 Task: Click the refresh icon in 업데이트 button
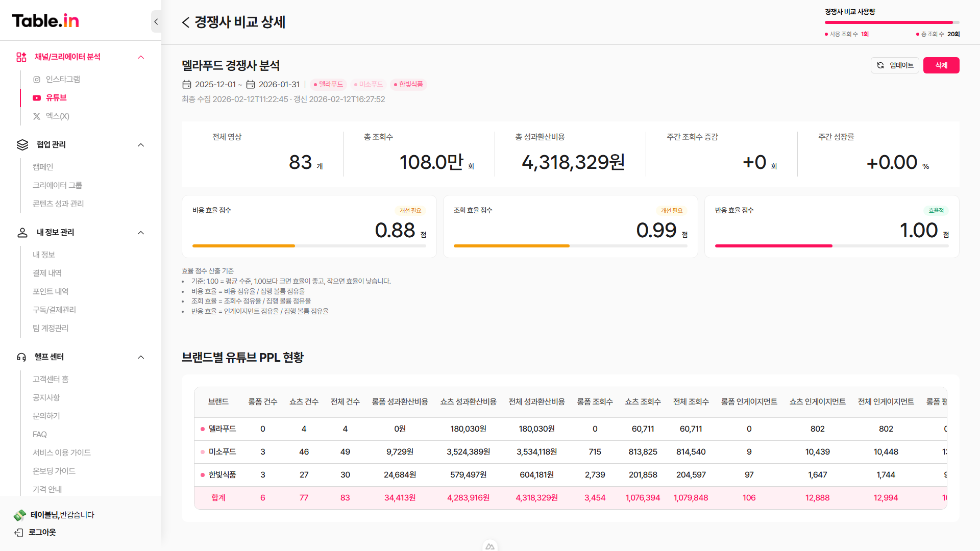coord(880,65)
